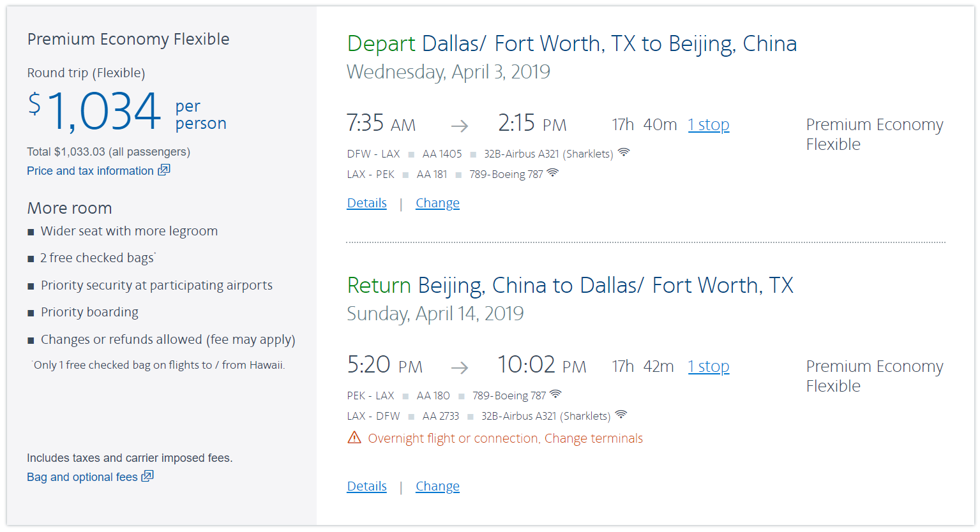980x532 pixels.
Task: Click the Overnight flight or connection warning text
Action: (x=505, y=438)
